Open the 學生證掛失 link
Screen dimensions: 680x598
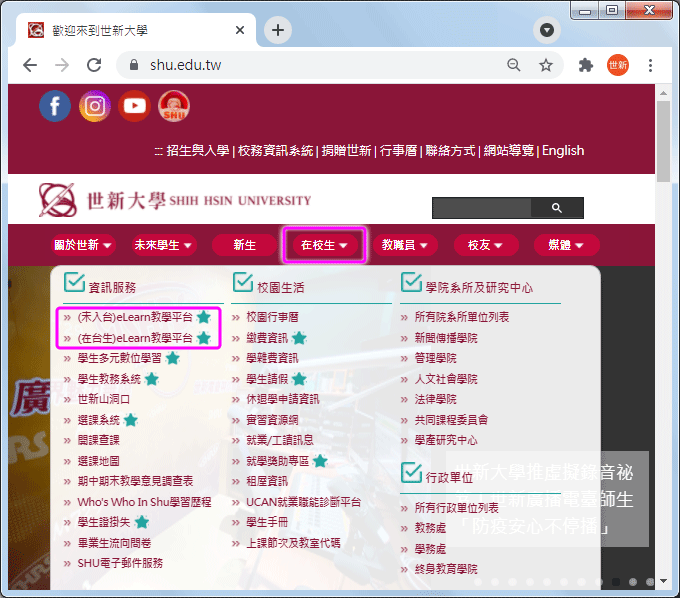(104, 523)
